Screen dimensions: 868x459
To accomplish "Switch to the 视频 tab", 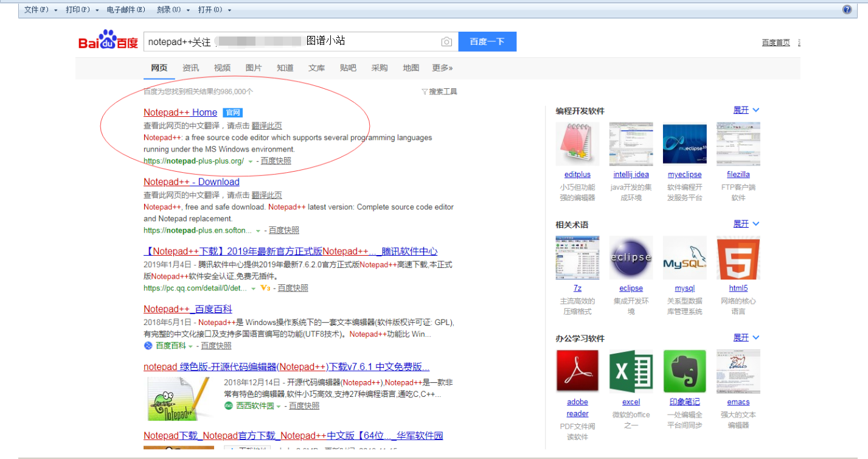I will (222, 68).
